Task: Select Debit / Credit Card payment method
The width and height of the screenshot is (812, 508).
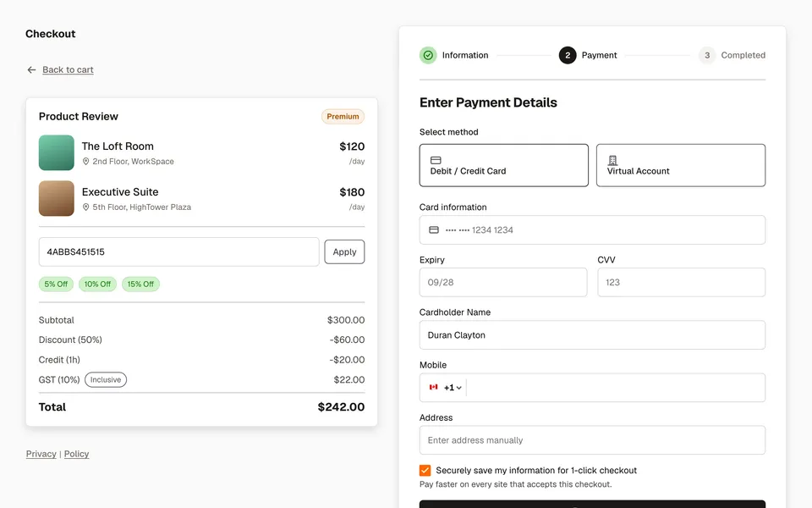Action: [504, 165]
